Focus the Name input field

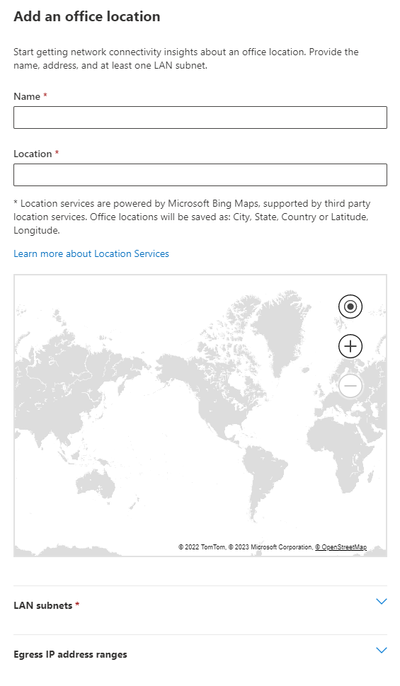point(200,118)
